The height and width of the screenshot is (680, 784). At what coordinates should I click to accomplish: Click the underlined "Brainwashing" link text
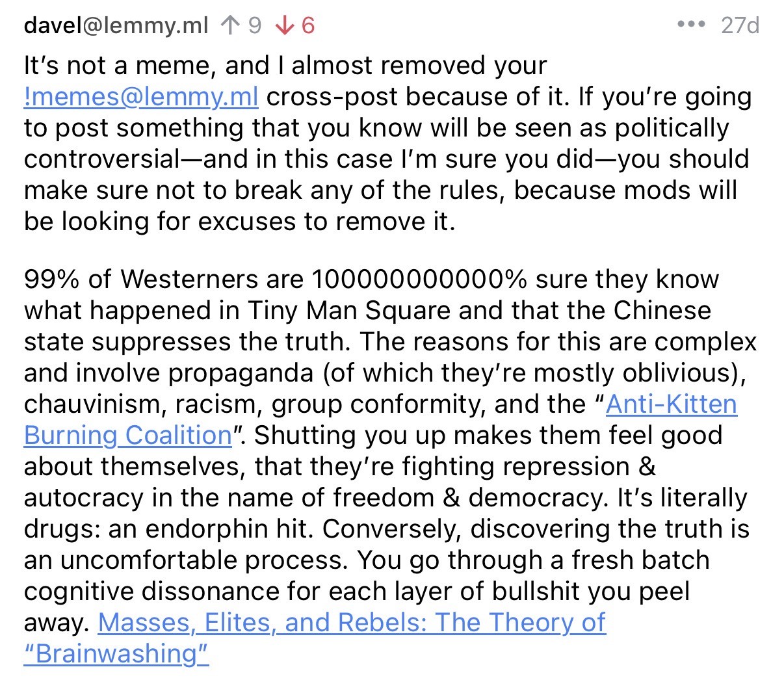point(116,654)
